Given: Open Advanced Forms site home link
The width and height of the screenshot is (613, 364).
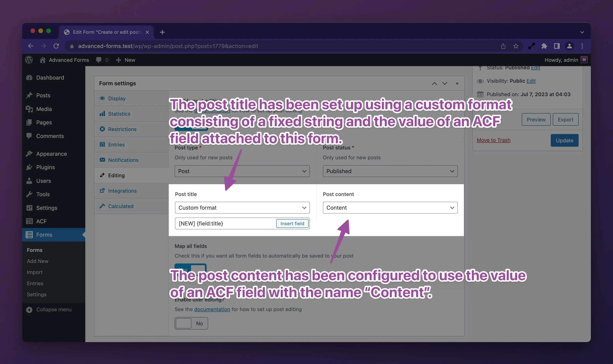Looking at the screenshot, I should (x=64, y=60).
